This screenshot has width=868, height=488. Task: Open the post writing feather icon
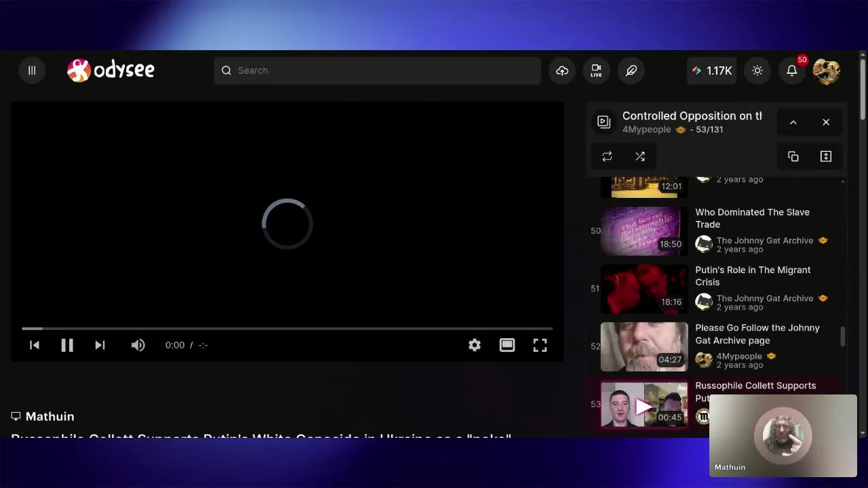pos(631,70)
